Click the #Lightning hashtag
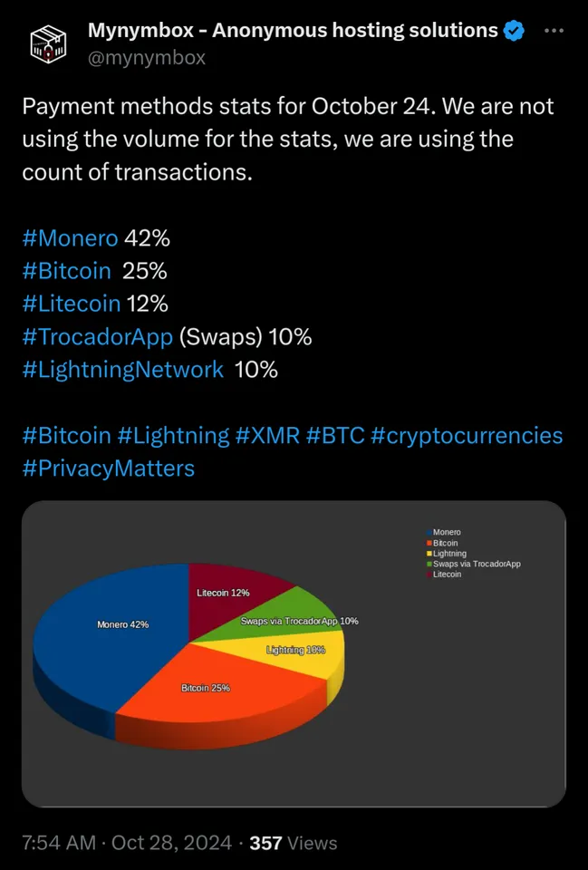Image resolution: width=588 pixels, height=870 pixels. [173, 435]
